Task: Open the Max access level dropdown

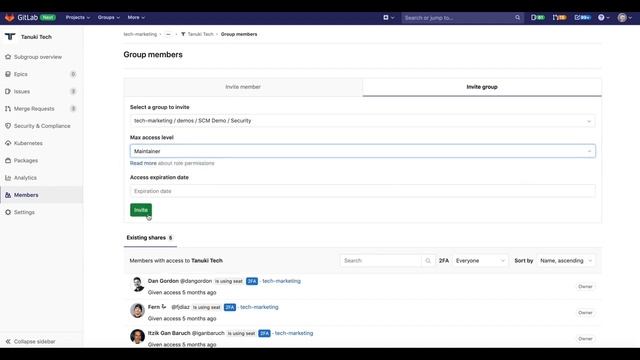Action: pyautogui.click(x=362, y=151)
